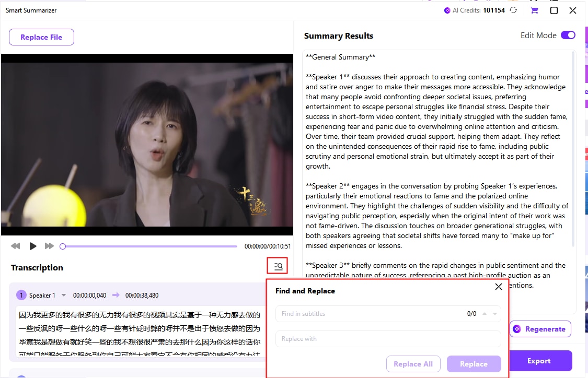
Task: Click the Replace File button
Action: pyautogui.click(x=41, y=37)
